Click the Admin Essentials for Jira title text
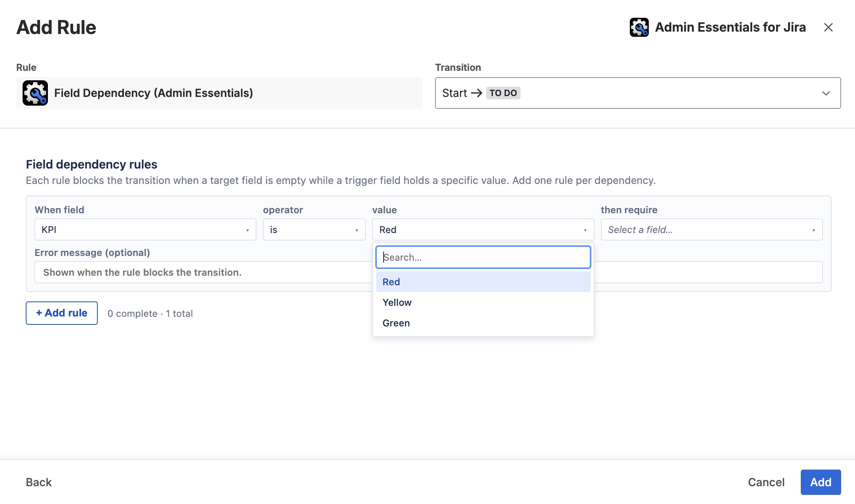Viewport: 855px width, 504px height. [x=730, y=27]
